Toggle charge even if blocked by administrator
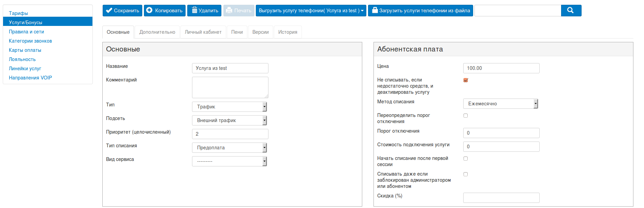The image size is (644, 208). click(x=466, y=174)
